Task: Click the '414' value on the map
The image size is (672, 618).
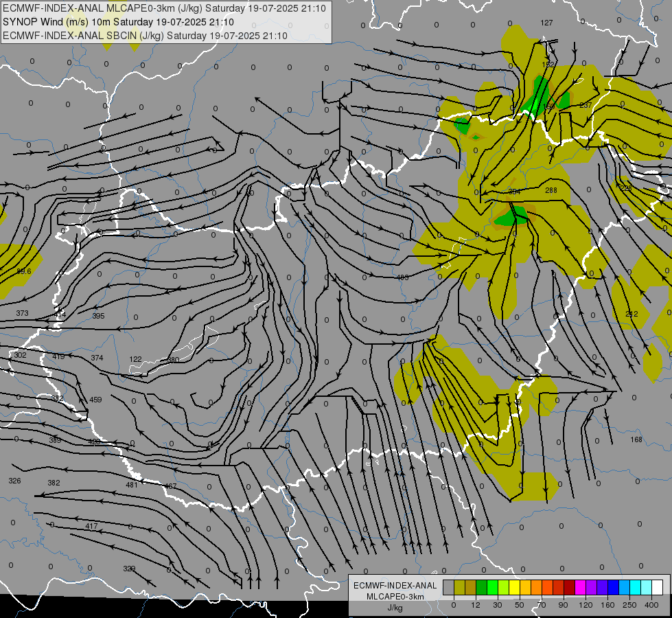Action: [x=60, y=314]
